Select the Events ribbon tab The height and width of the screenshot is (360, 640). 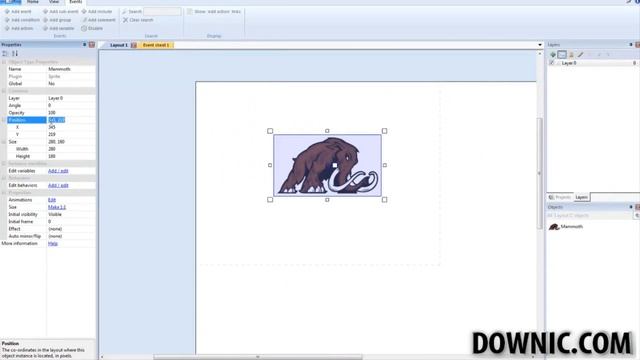76,2
